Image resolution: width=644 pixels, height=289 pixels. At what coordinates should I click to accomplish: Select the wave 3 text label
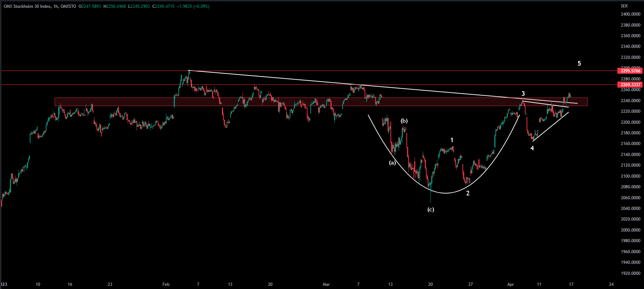pyautogui.click(x=523, y=94)
